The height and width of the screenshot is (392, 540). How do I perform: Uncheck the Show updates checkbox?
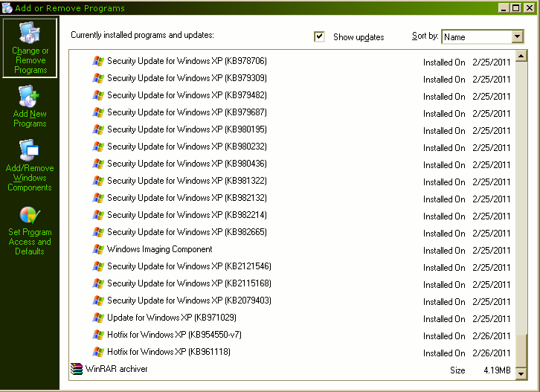point(319,36)
